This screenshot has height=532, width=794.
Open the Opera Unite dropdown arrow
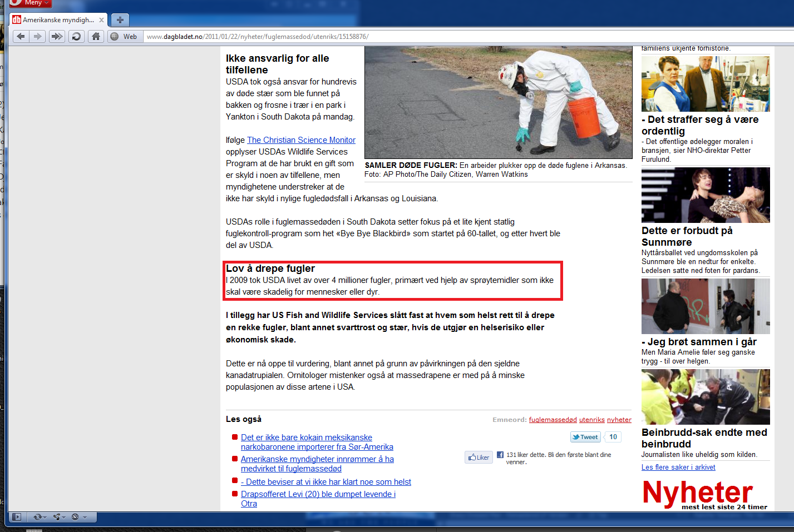click(x=65, y=517)
